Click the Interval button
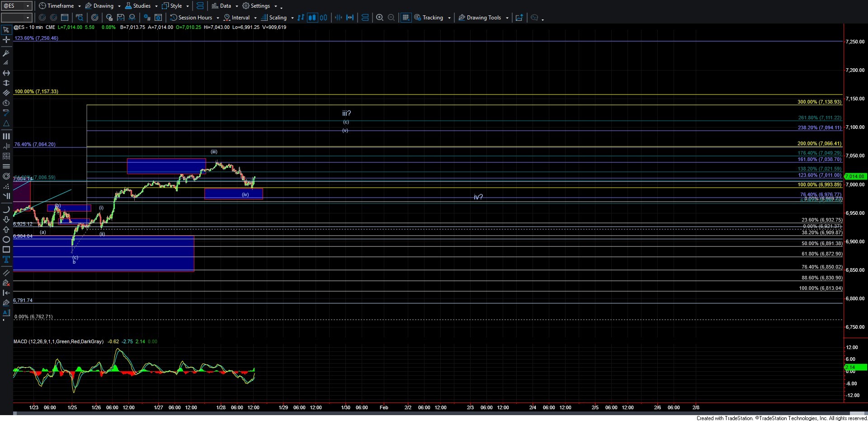Image resolution: width=868 pixels, height=421 pixels. coord(240,18)
